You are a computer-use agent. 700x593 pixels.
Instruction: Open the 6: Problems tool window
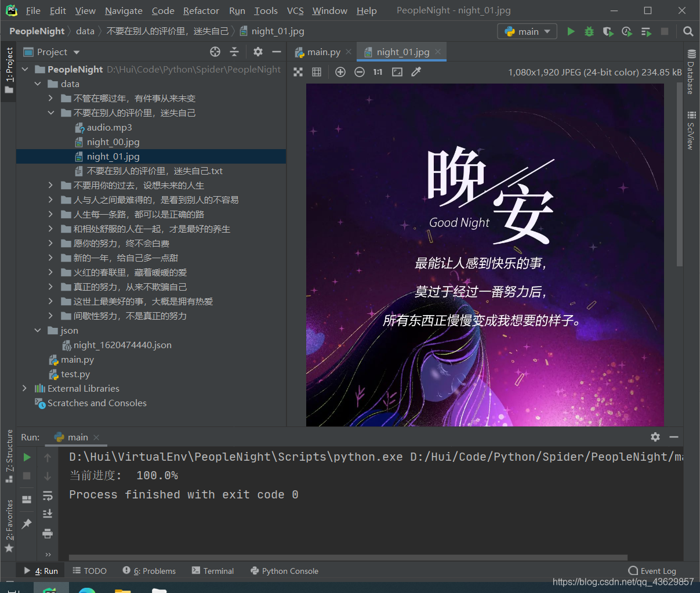tap(149, 571)
